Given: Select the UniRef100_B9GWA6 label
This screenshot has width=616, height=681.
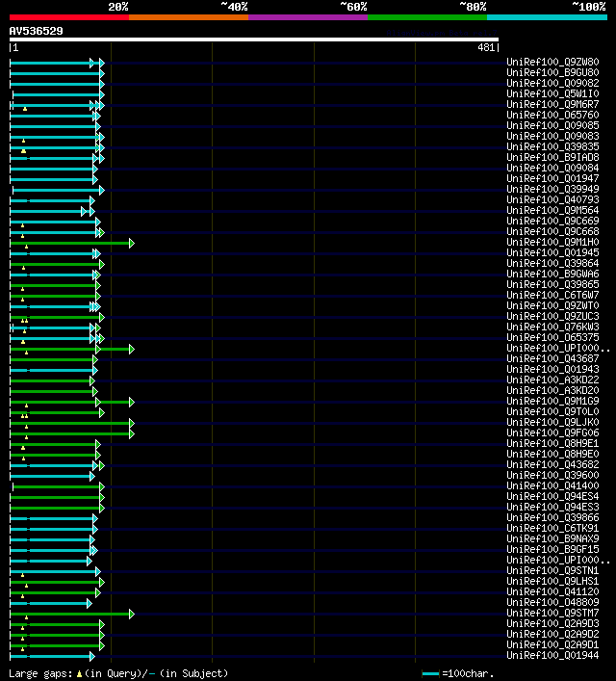Looking at the screenshot, I should 552,275.
